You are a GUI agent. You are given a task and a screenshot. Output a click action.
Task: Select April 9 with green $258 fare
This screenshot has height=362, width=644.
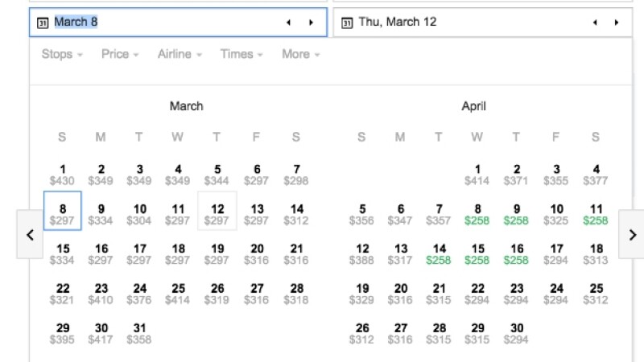516,215
